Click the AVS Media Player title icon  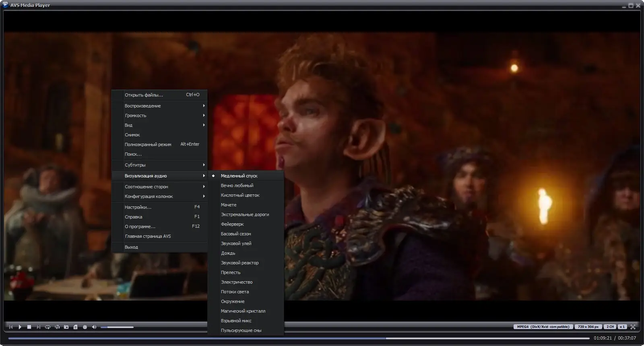coord(6,5)
